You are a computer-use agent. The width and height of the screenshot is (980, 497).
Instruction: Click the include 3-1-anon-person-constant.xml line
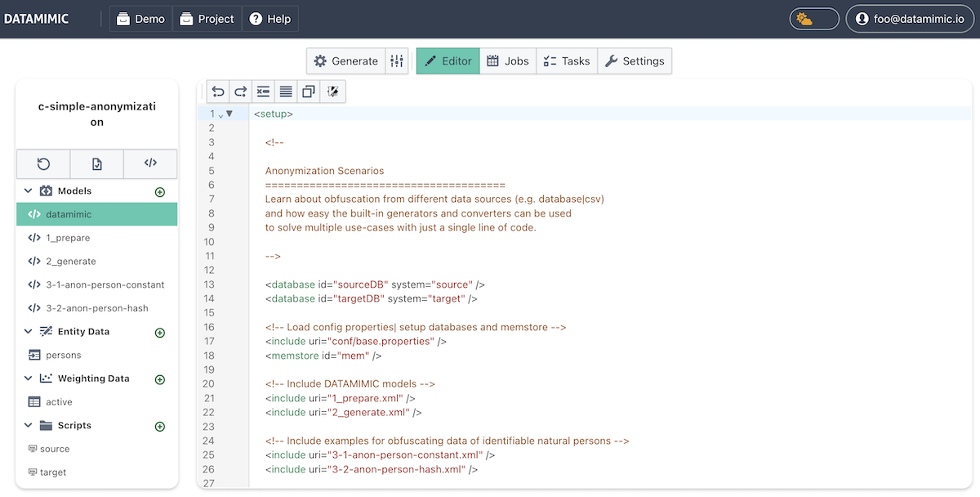tap(380, 455)
